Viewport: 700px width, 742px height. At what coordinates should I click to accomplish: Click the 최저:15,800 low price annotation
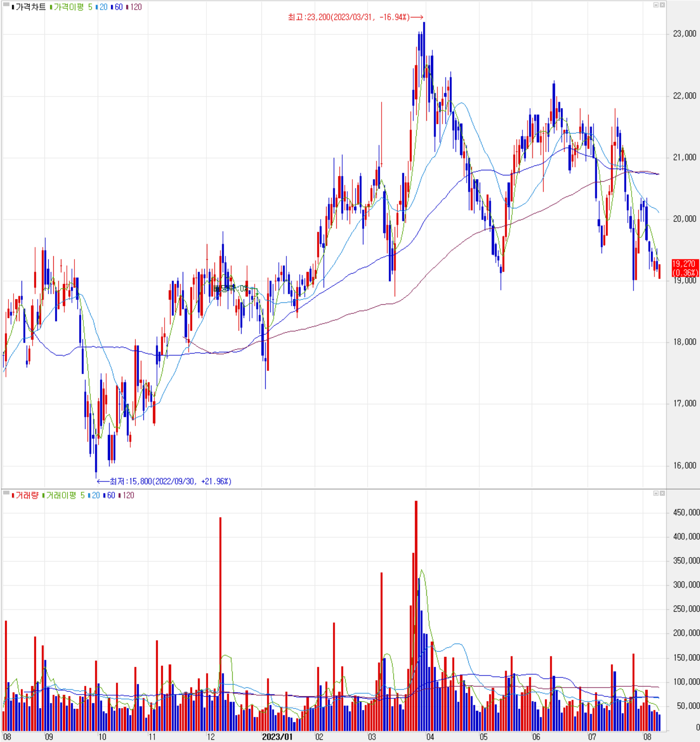point(164,481)
